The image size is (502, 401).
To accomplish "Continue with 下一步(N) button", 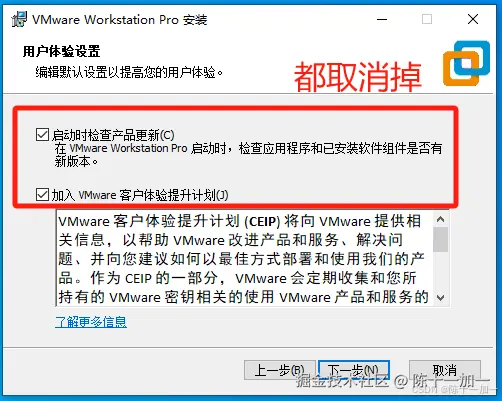I will pos(354,370).
